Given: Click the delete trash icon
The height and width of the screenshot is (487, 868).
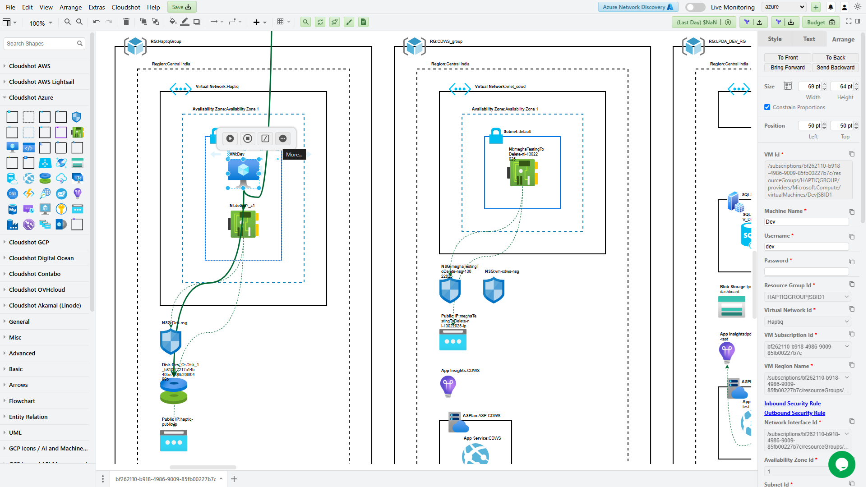Looking at the screenshot, I should click(x=126, y=22).
